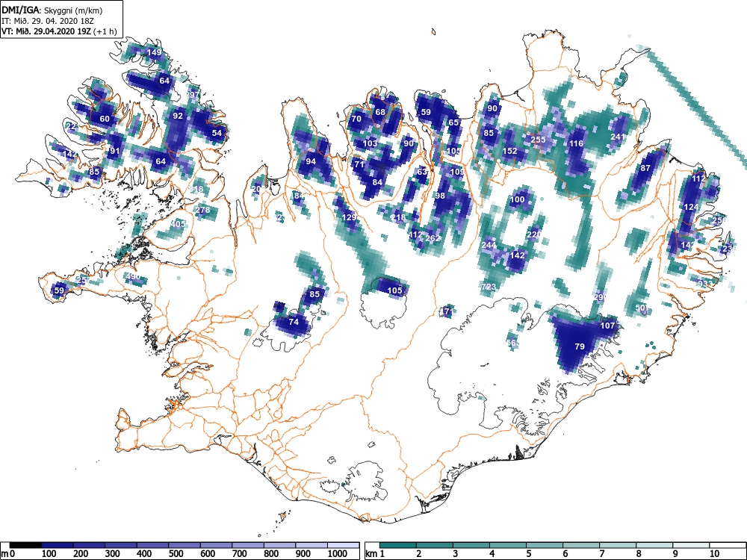This screenshot has width=747, height=560.
Task: Select the VT: Mið. 29.04.2020 19Z line
Action: [x=59, y=31]
